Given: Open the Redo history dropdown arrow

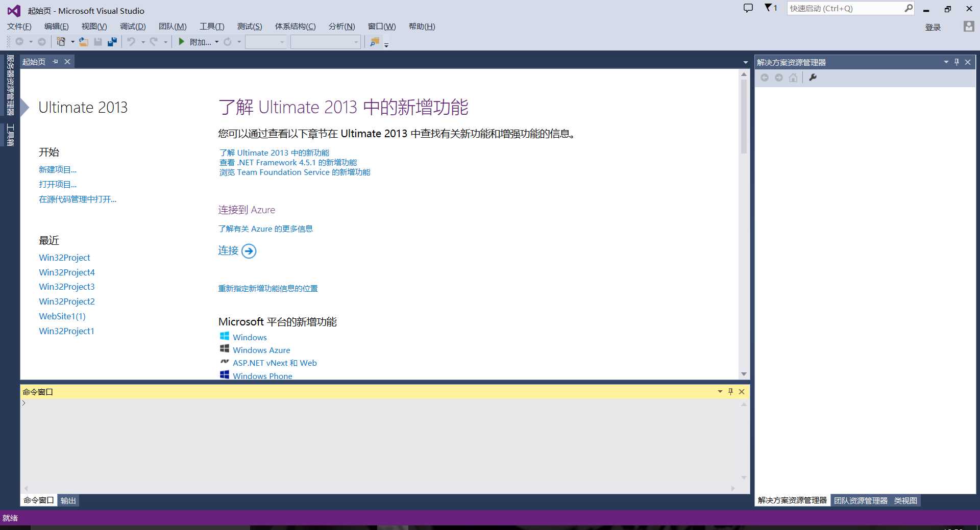Looking at the screenshot, I should pyautogui.click(x=165, y=42).
